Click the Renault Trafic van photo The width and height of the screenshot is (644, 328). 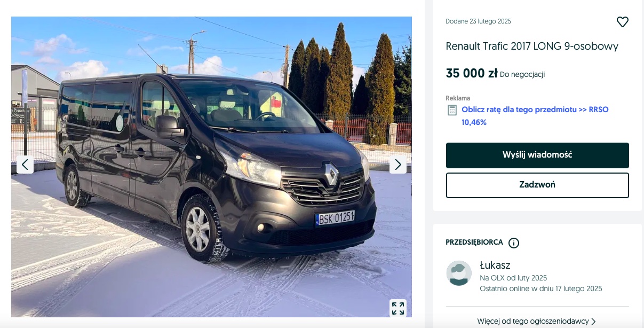(211, 167)
